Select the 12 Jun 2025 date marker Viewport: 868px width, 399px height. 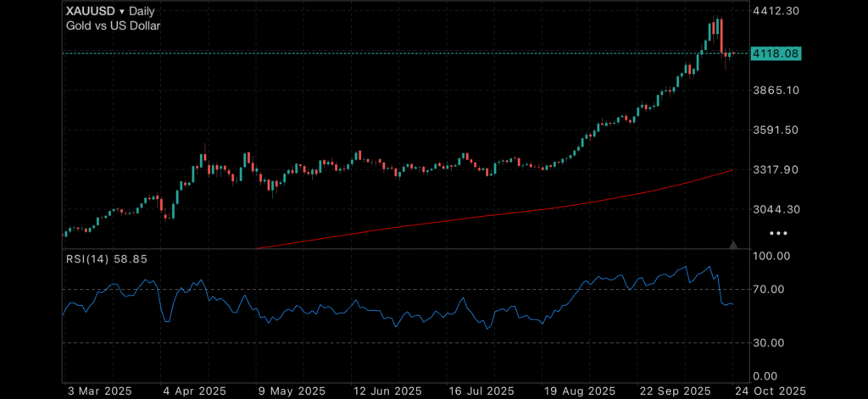click(386, 391)
